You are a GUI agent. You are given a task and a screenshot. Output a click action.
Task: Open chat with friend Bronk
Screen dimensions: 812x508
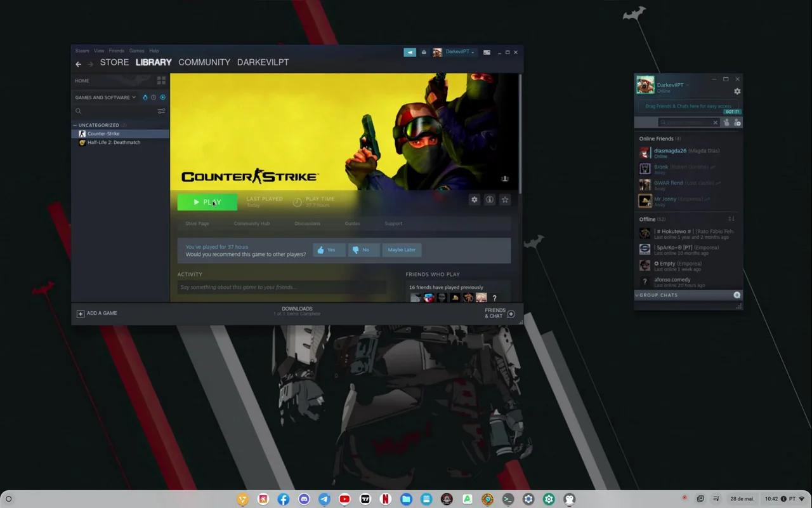[688, 169]
